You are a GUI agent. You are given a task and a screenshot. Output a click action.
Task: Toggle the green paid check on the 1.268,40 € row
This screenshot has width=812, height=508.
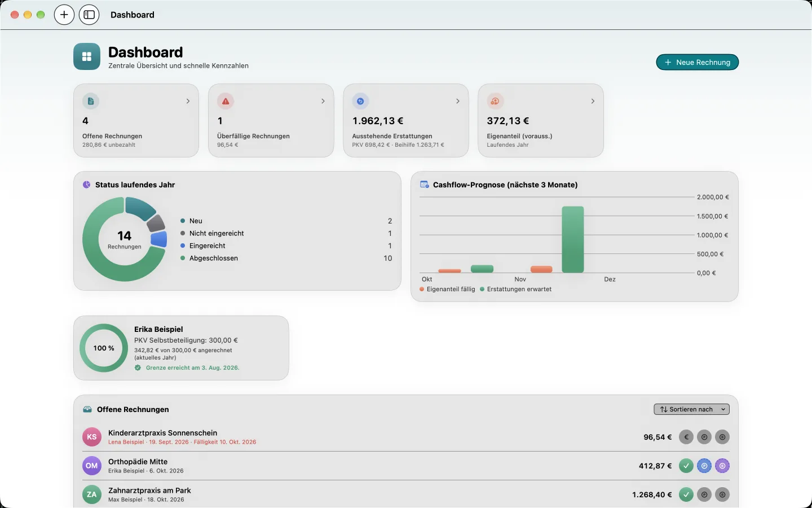click(686, 494)
